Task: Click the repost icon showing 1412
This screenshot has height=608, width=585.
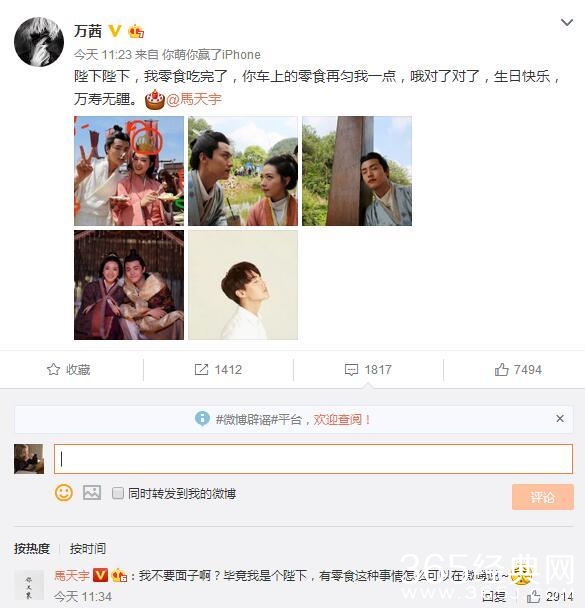Action: 201,370
